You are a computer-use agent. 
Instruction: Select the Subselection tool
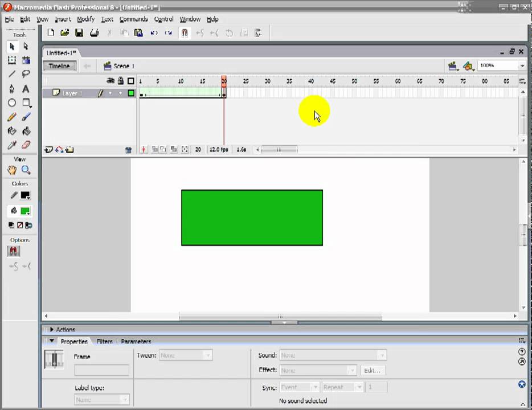26,46
